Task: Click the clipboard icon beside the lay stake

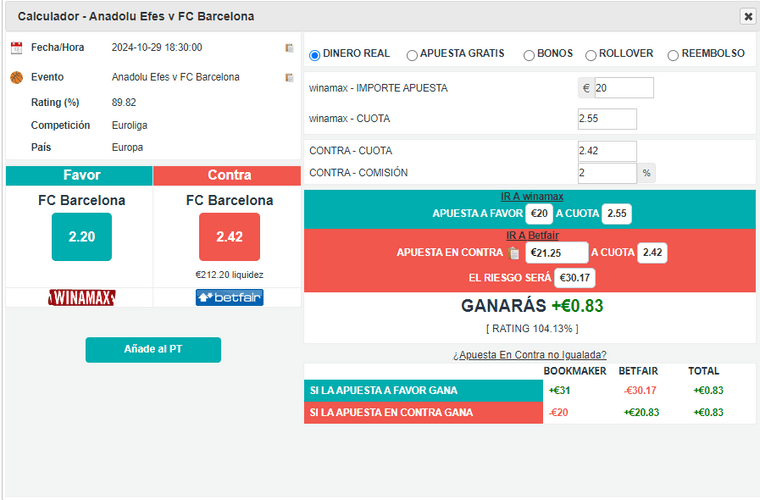Action: 514,253
